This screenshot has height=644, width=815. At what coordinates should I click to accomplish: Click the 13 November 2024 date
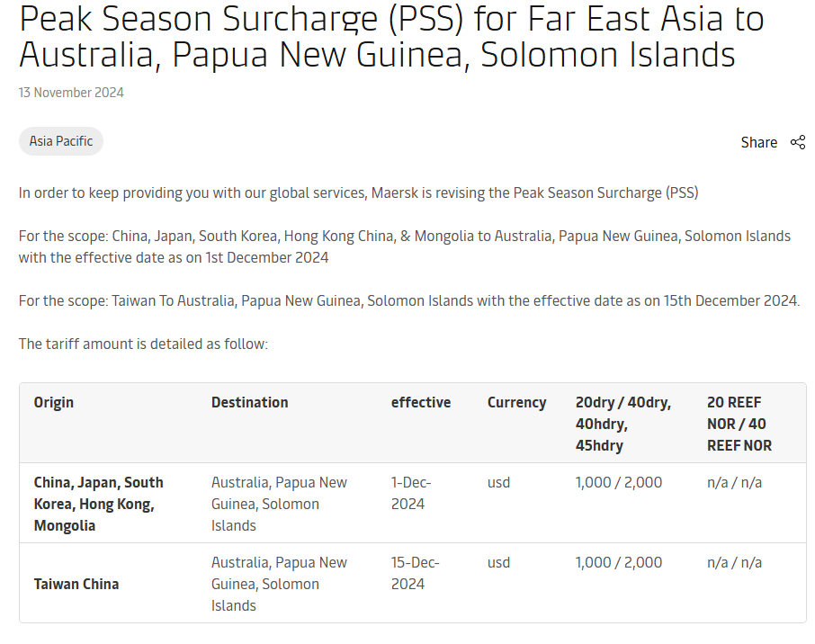point(71,93)
